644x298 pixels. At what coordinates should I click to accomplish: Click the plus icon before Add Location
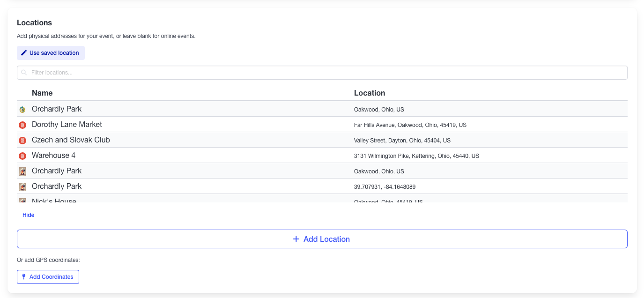pos(296,239)
